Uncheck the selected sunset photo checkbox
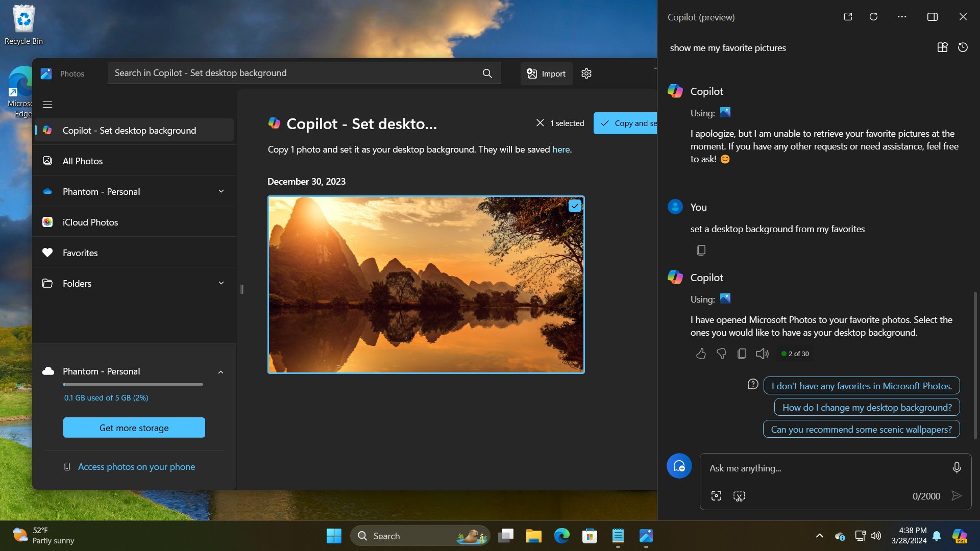The height and width of the screenshot is (551, 980). click(x=575, y=206)
